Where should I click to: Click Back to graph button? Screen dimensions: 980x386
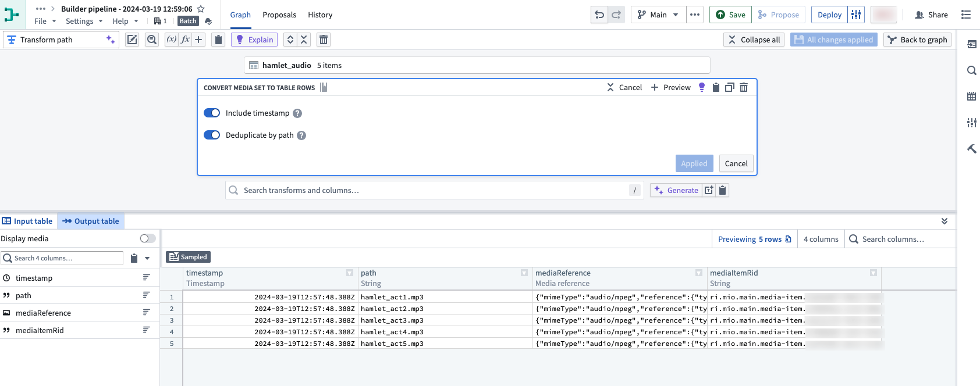(918, 40)
